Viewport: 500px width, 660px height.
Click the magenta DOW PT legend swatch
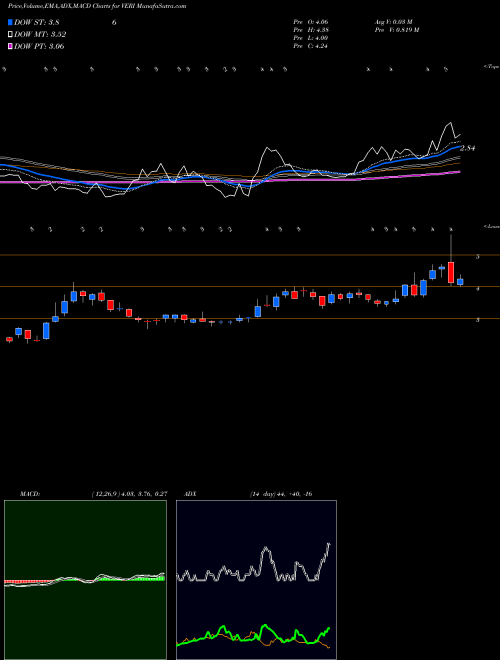pos(11,46)
